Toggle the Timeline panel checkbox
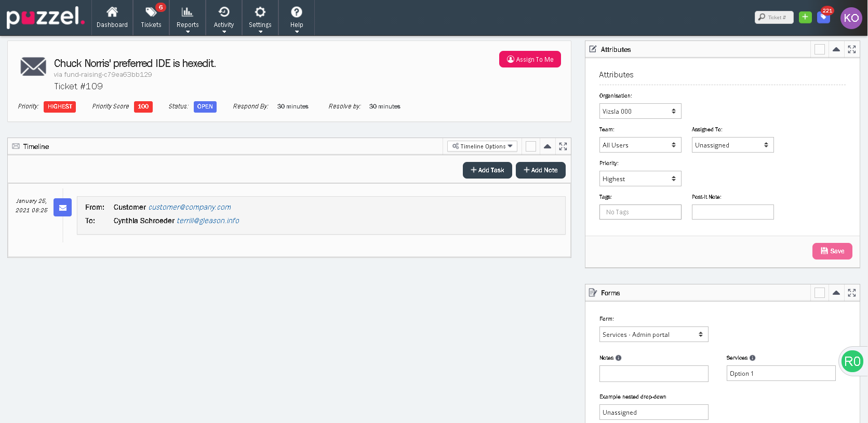This screenshot has height=423, width=868. coord(530,146)
